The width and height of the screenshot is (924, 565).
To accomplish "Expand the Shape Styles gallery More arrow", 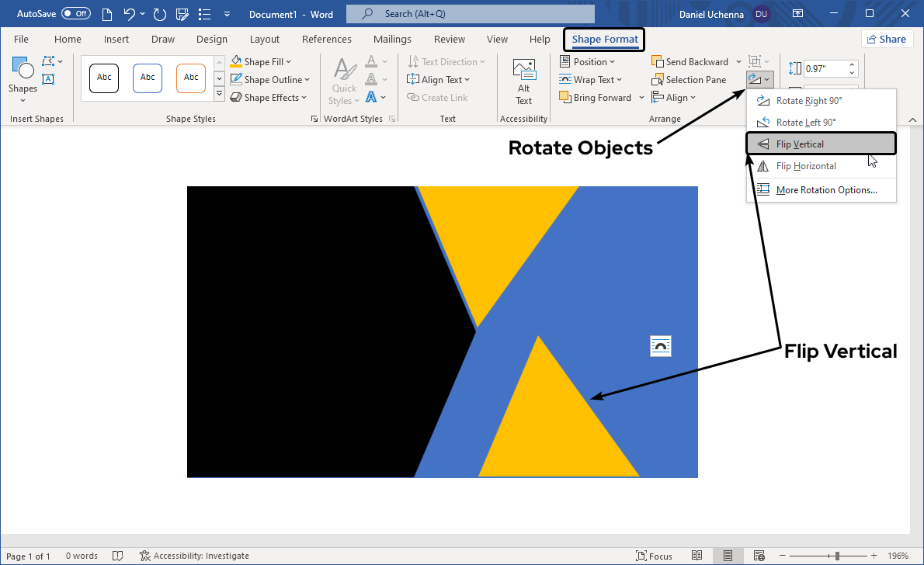I will [219, 95].
